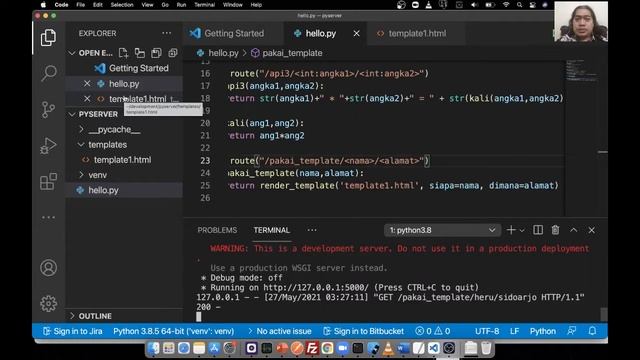Show additional views ellipsis in activity bar
The image size is (640, 360).
[48, 217]
